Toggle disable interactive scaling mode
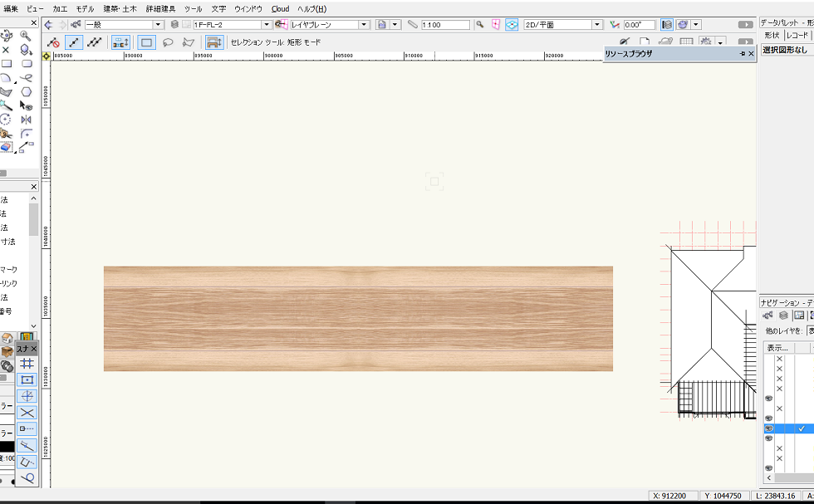 click(x=53, y=42)
